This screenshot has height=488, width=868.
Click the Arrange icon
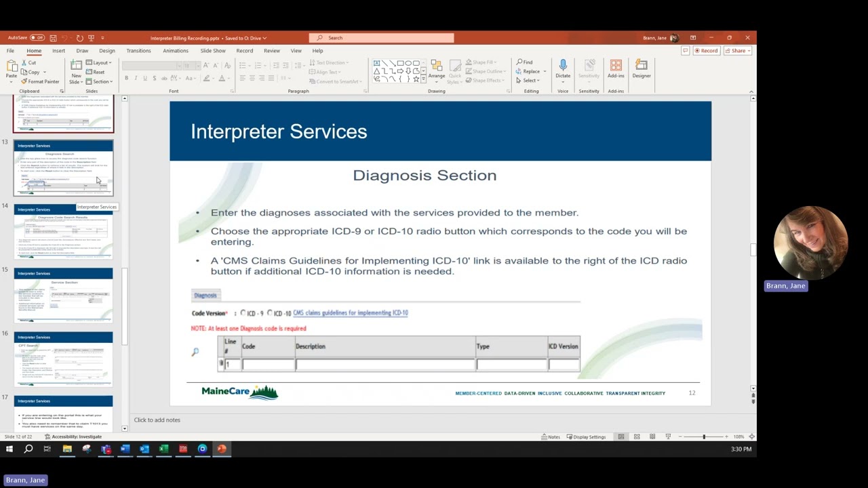[437, 66]
